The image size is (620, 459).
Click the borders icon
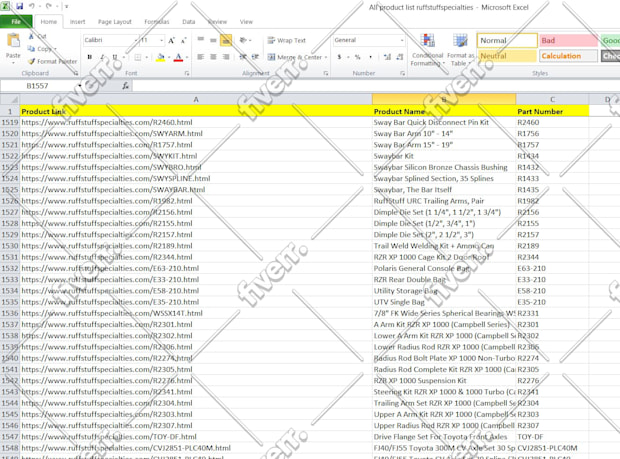coord(138,57)
